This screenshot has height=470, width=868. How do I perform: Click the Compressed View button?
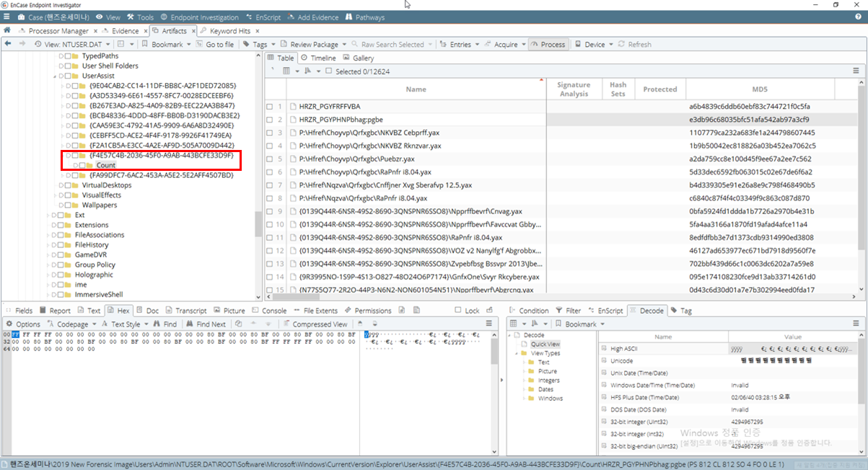click(315, 324)
